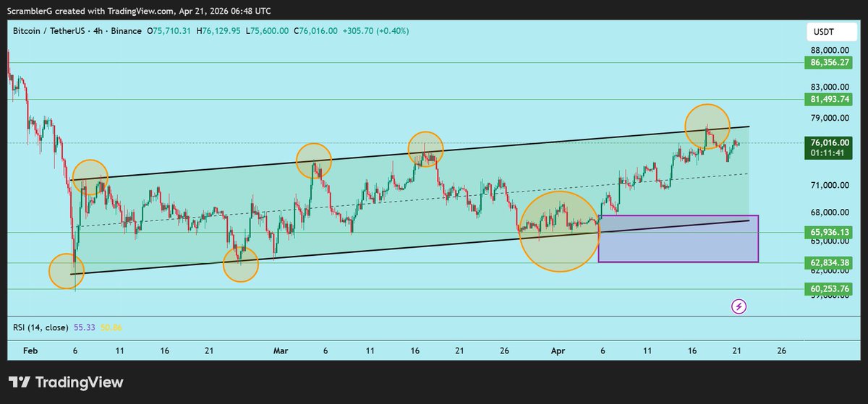Select the 65,936.13 price level label

tap(830, 232)
